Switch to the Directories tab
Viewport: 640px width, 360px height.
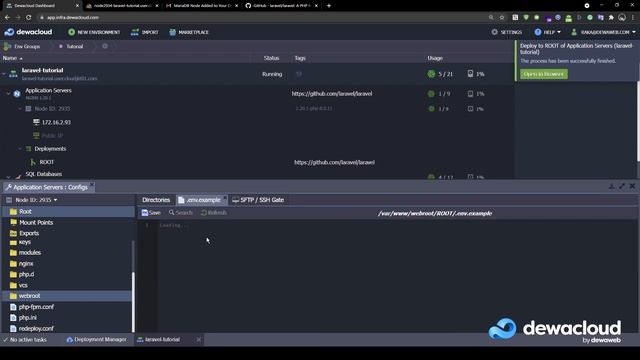[156, 200]
